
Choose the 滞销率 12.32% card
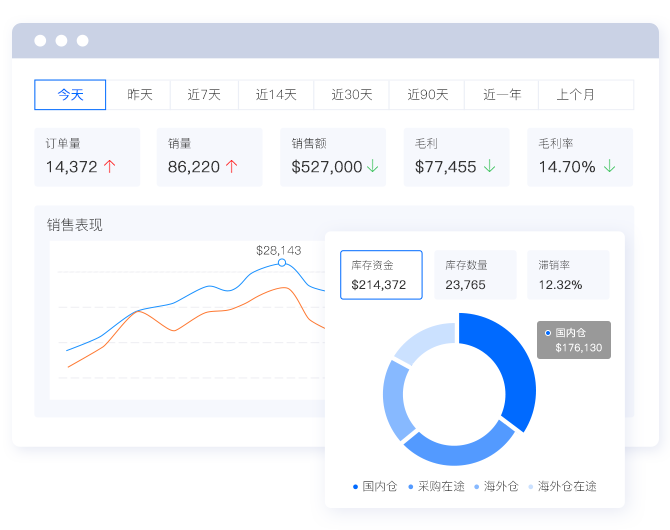tap(568, 275)
